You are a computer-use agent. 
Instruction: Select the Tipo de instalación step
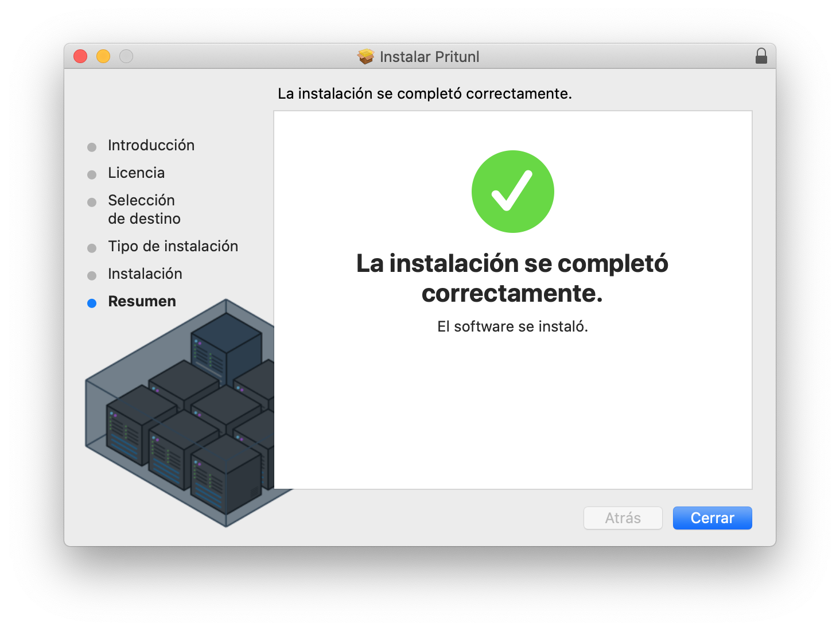coord(173,246)
